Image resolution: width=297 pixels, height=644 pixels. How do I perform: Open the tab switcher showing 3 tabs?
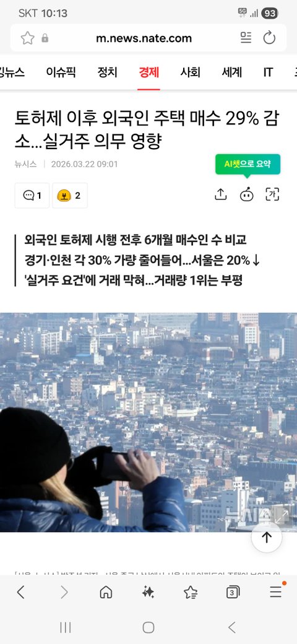click(233, 592)
